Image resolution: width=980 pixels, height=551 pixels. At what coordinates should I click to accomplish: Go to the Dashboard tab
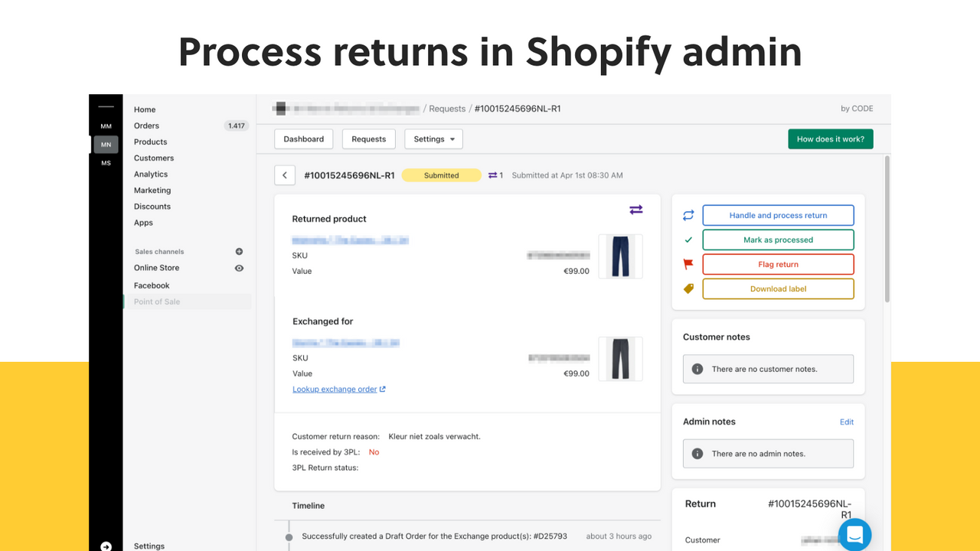pyautogui.click(x=304, y=139)
